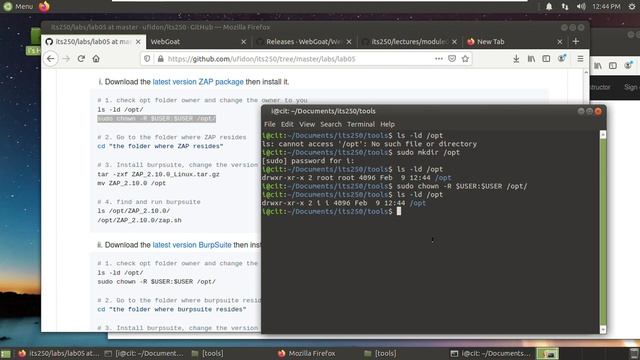Image resolution: width=640 pixels, height=360 pixels.
Task: Close the WebGoat tab
Action: click(x=244, y=42)
